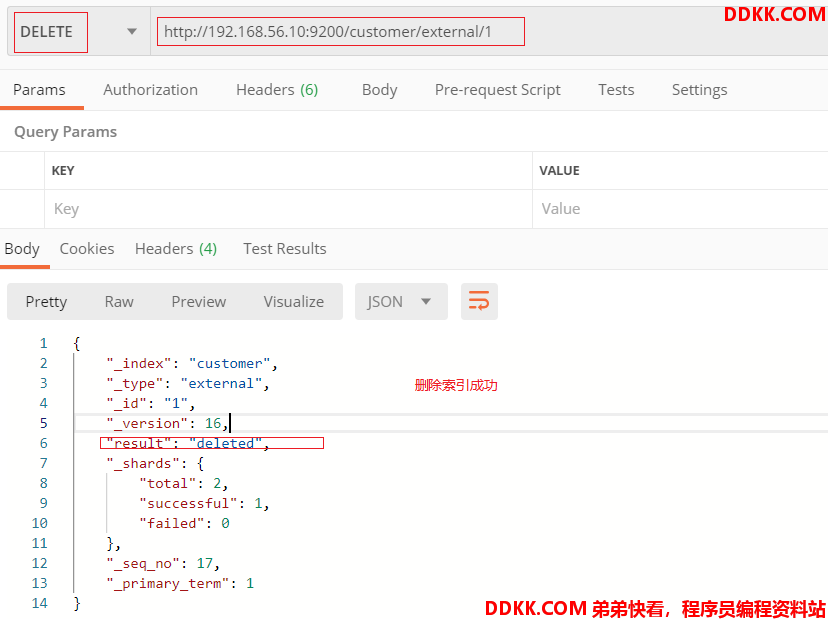Image resolution: width=828 pixels, height=619 pixels.
Task: Open the request Body tab
Action: click(379, 90)
